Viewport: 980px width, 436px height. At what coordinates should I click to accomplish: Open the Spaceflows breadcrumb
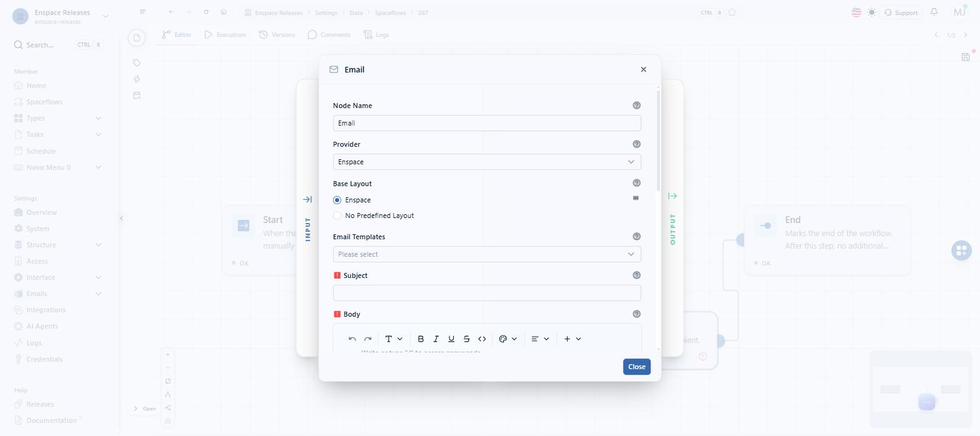point(392,12)
